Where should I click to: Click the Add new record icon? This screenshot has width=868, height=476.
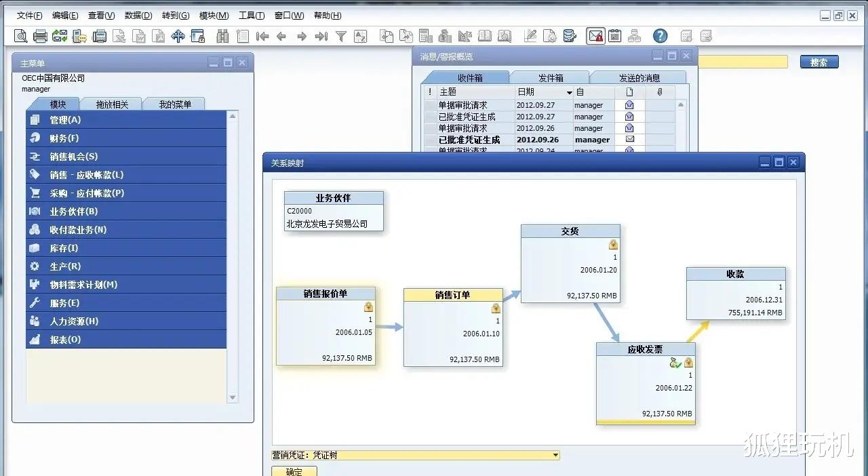point(242,36)
